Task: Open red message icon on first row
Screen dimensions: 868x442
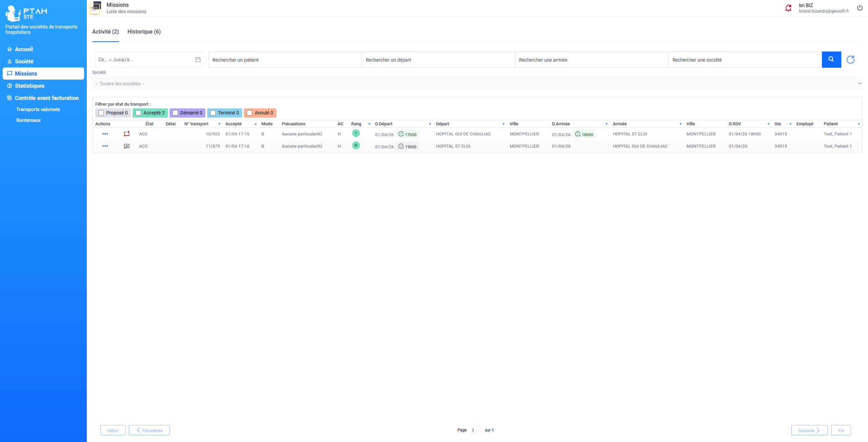Action: pos(127,134)
